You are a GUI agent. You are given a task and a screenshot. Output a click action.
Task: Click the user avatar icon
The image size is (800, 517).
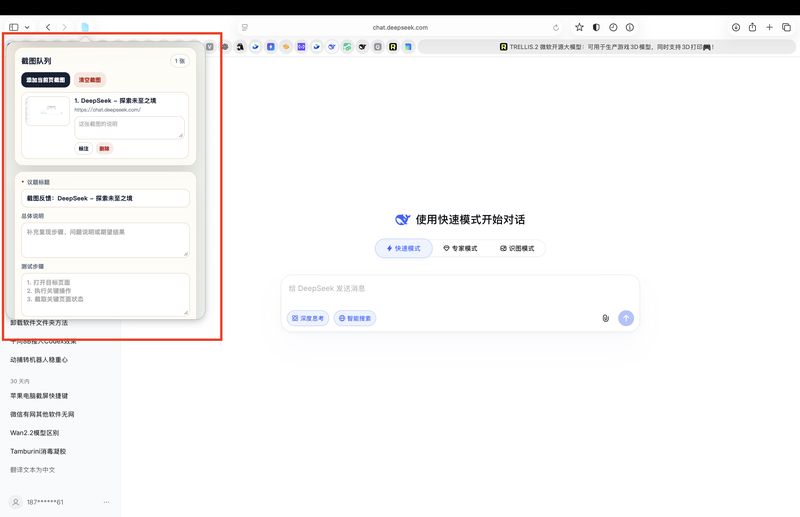(x=16, y=502)
